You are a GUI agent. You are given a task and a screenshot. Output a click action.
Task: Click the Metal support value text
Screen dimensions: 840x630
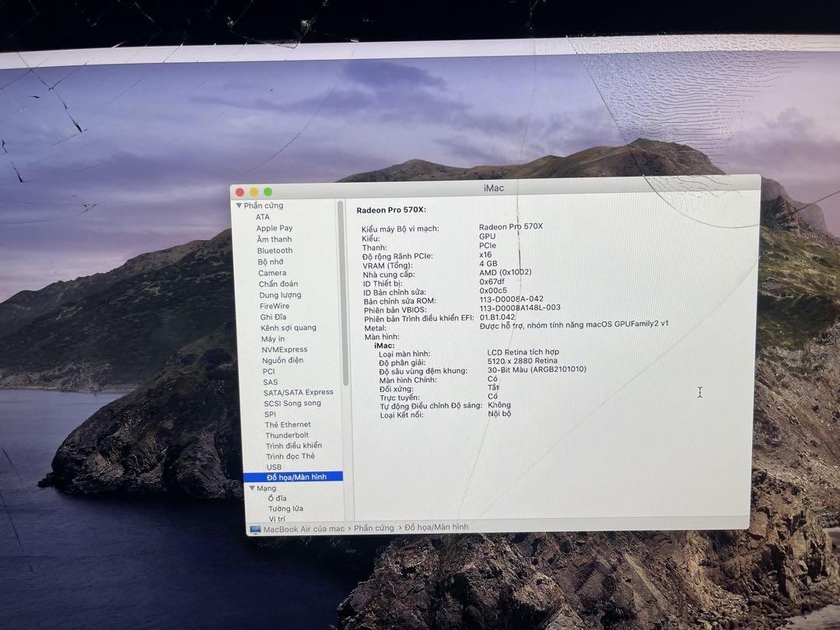click(x=574, y=324)
